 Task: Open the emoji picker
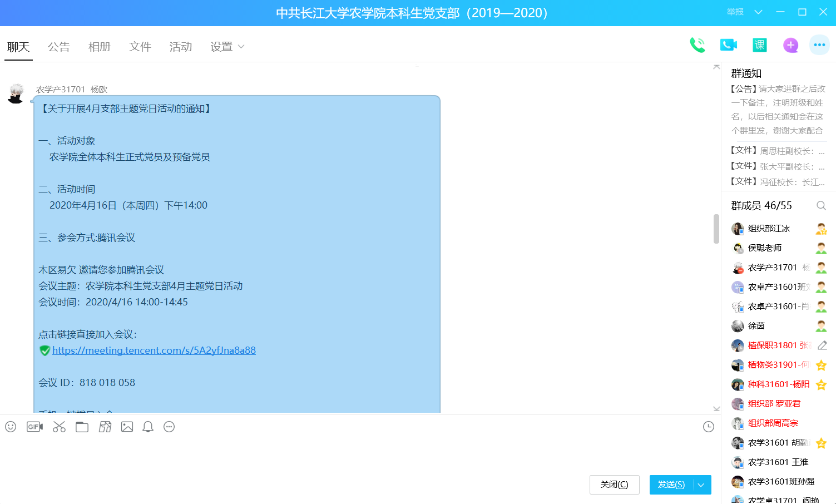(11, 427)
